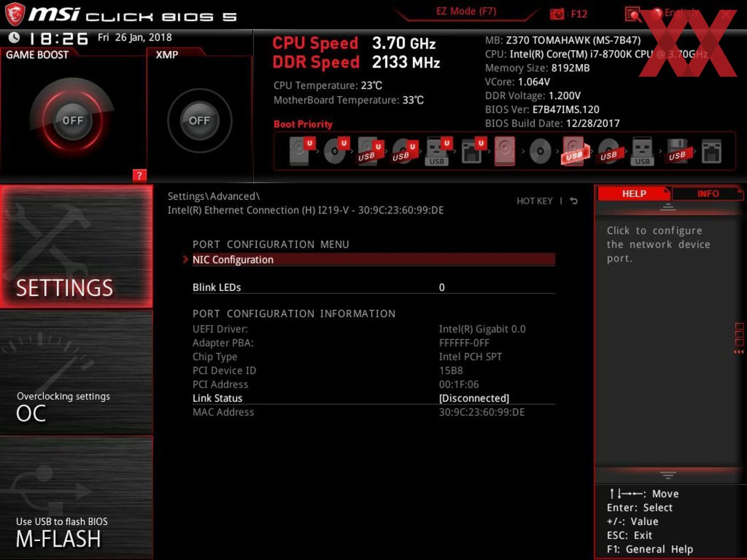The width and height of the screenshot is (747, 560).
Task: Open the BIOS search magnifier icon
Action: pyautogui.click(x=633, y=14)
